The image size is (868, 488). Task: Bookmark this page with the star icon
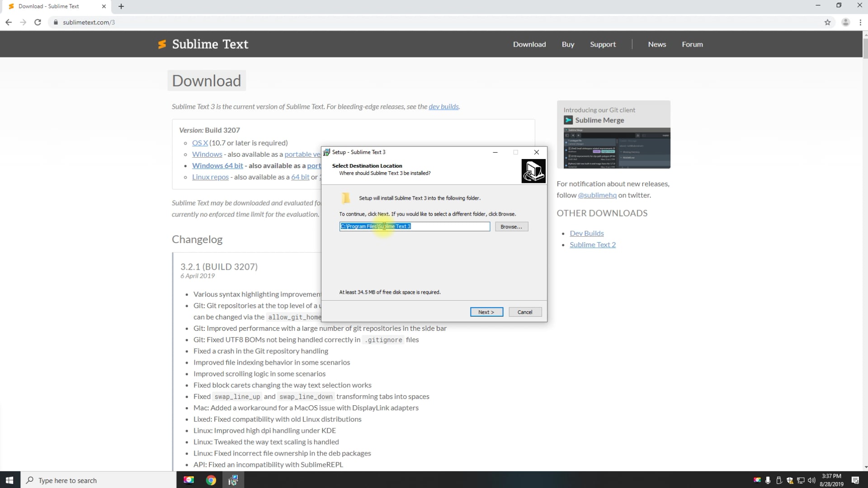(x=828, y=22)
